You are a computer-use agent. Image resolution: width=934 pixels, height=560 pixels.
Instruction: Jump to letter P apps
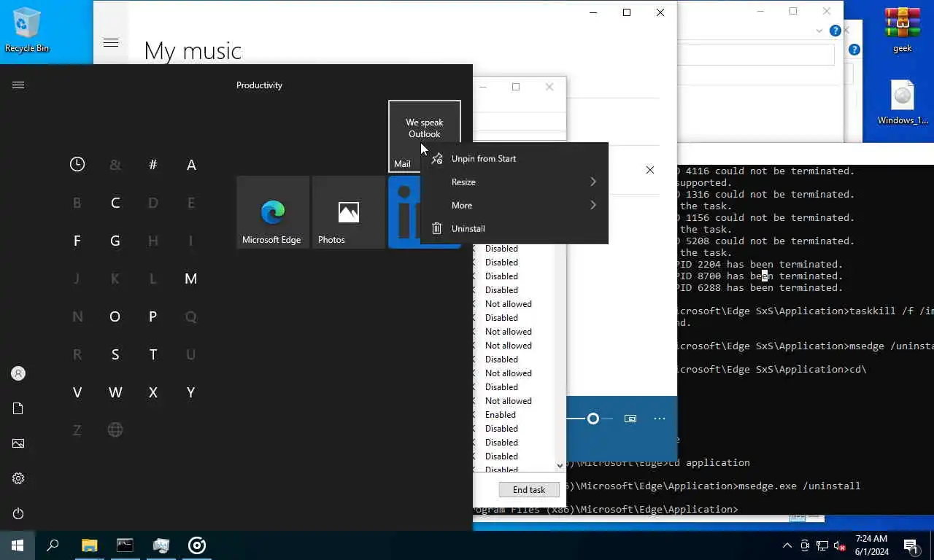click(x=153, y=316)
